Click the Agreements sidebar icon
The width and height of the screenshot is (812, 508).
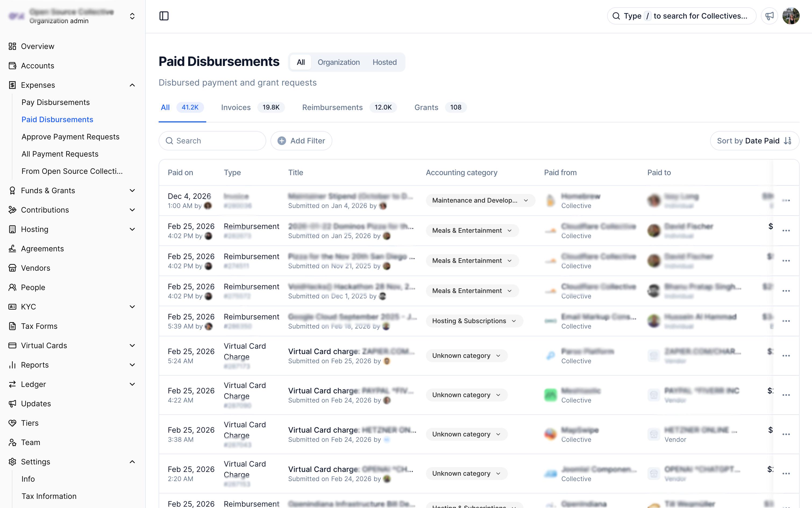(x=12, y=249)
